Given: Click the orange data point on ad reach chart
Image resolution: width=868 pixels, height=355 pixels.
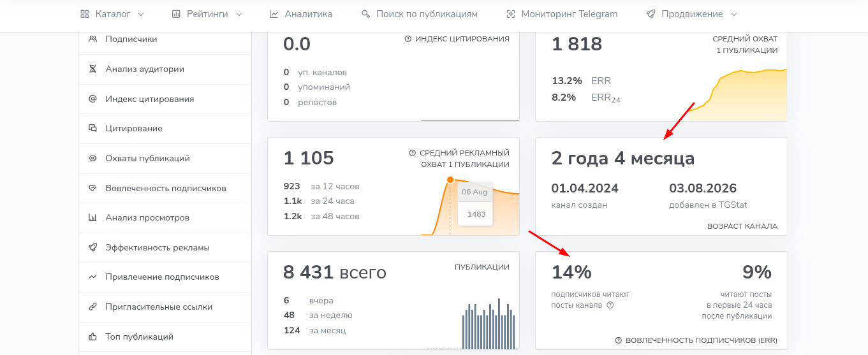Looking at the screenshot, I should pyautogui.click(x=450, y=180).
